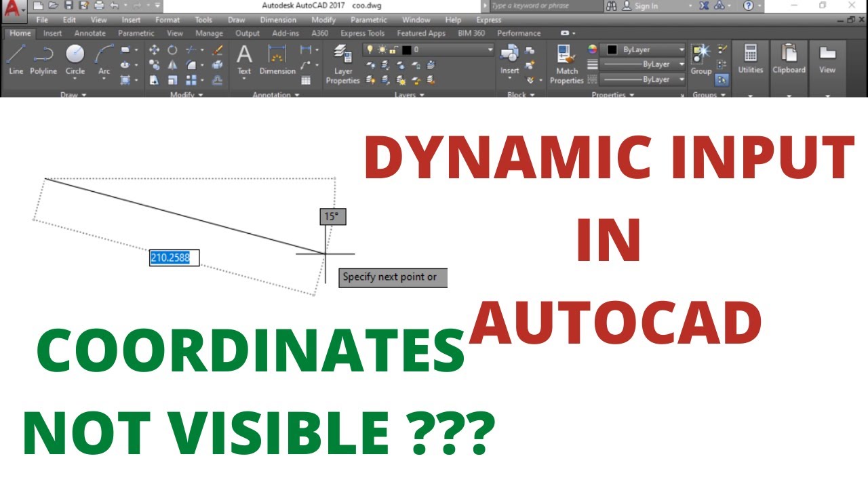This screenshot has width=868, height=488.
Task: Activate the Rotate tool
Action: coord(173,50)
